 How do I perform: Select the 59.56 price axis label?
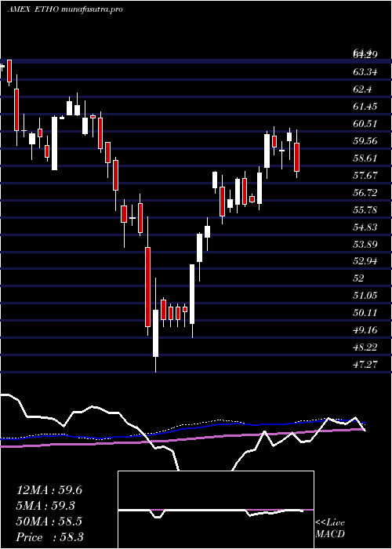(x=365, y=141)
